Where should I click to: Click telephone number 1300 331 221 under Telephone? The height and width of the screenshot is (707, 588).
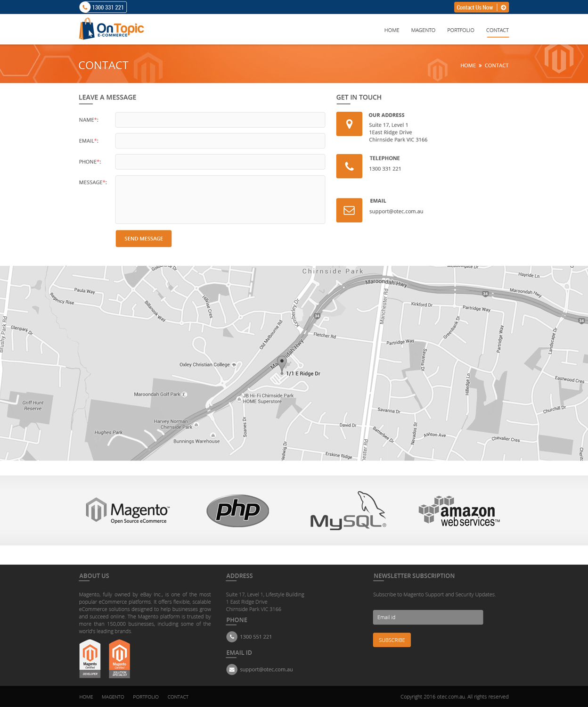(385, 169)
